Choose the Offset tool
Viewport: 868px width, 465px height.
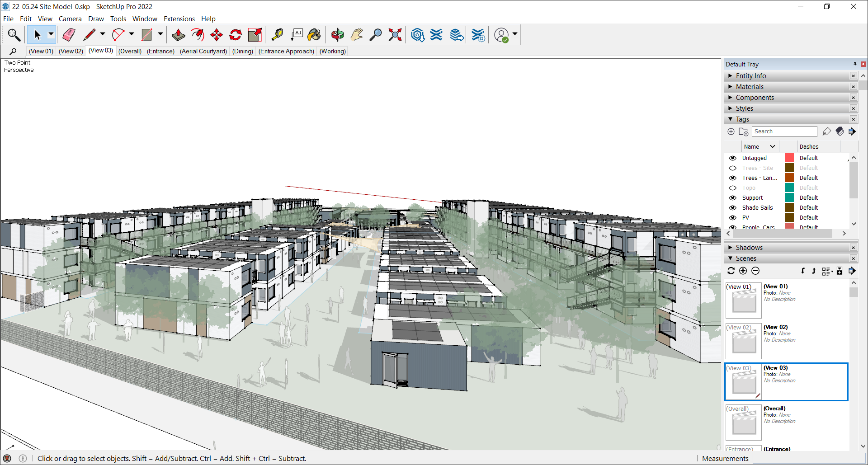pos(198,35)
